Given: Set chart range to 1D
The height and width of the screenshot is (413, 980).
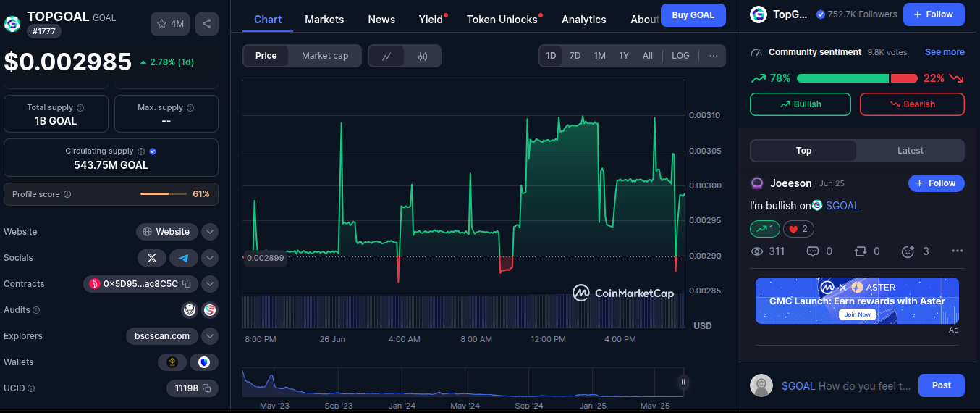Looking at the screenshot, I should tap(551, 56).
